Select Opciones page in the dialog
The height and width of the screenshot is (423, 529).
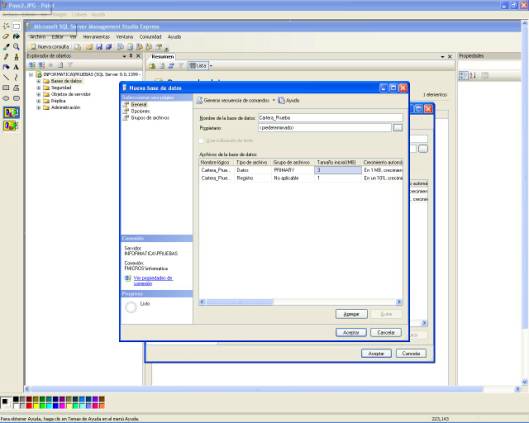(140, 111)
